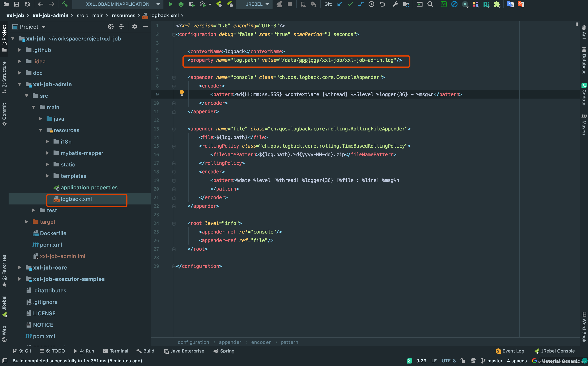Open Project Structure folder icon
This screenshot has width=588, height=366.
[x=406, y=4]
